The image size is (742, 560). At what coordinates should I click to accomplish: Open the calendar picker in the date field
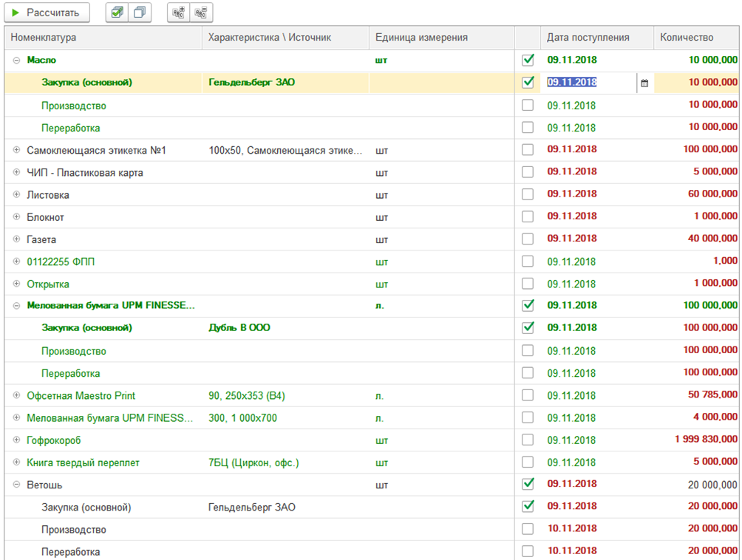644,83
